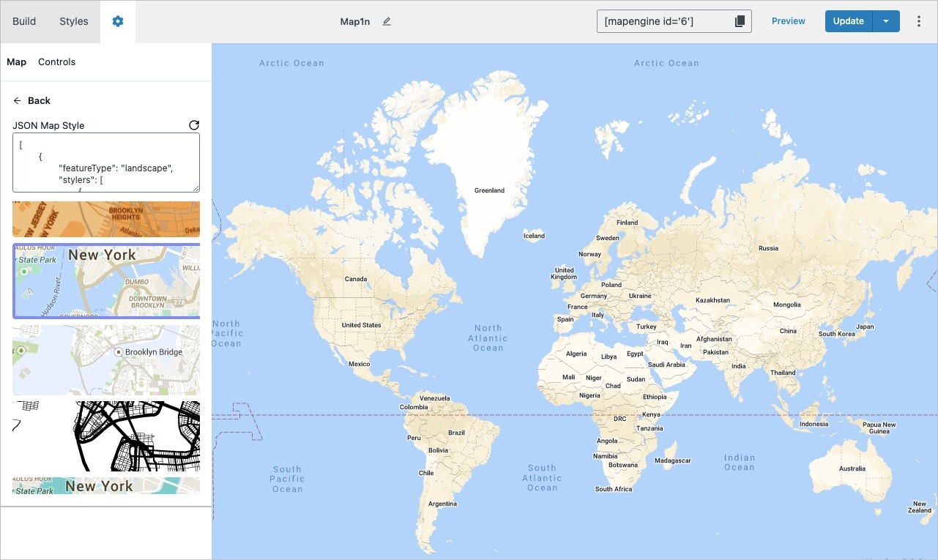
Task: Select the blue New York map style
Action: point(105,281)
